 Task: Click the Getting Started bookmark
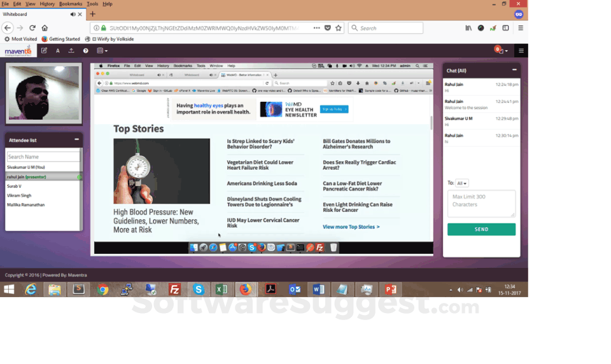coord(61,39)
